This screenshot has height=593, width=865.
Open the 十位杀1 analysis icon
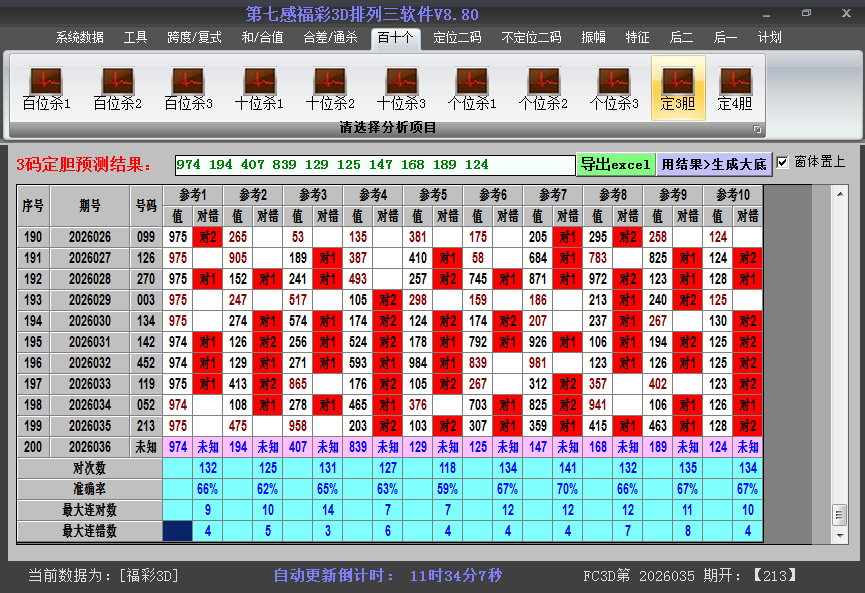(259, 88)
